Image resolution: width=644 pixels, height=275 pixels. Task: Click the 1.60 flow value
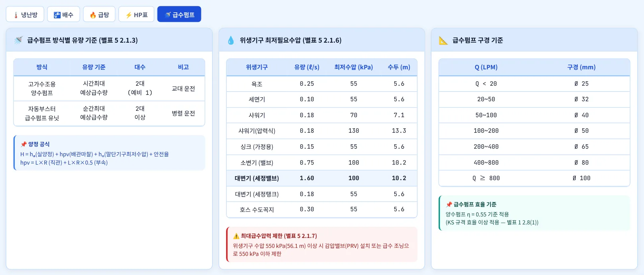tap(307, 179)
